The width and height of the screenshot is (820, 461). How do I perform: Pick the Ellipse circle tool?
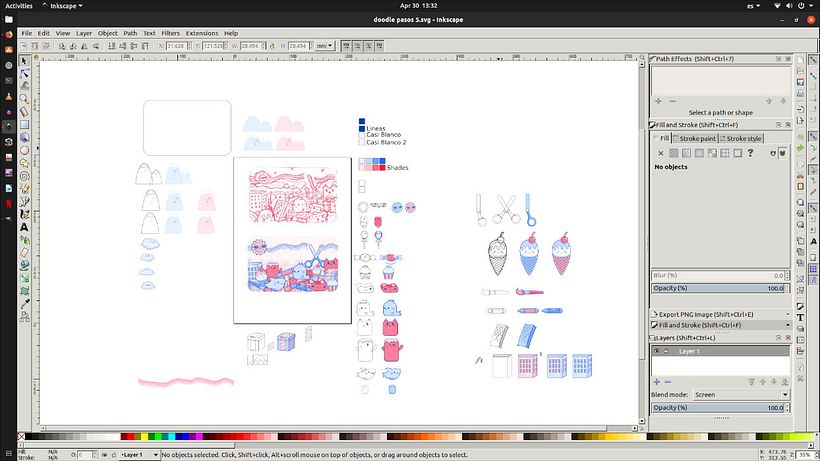click(24, 151)
